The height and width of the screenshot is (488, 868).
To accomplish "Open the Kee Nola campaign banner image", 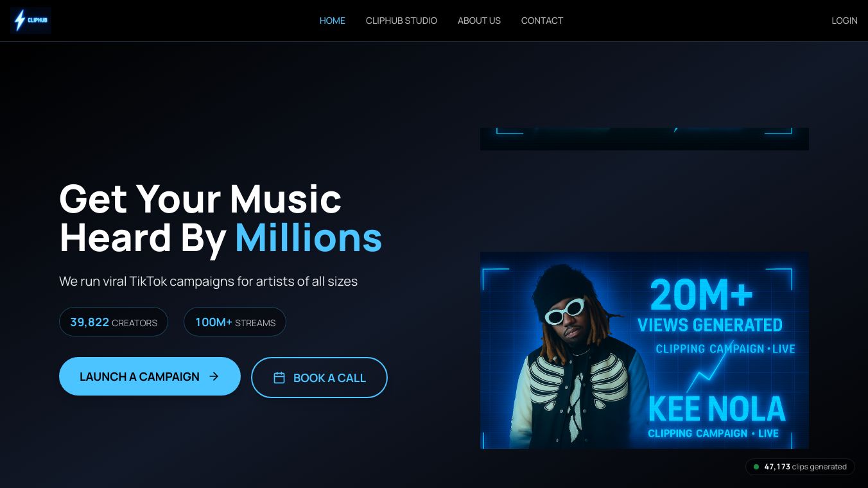I will point(645,350).
